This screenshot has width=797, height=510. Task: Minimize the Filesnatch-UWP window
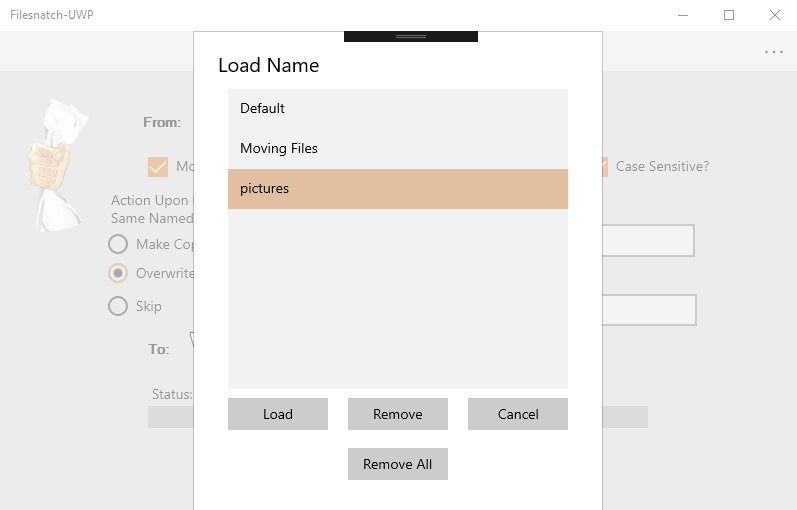coord(684,15)
